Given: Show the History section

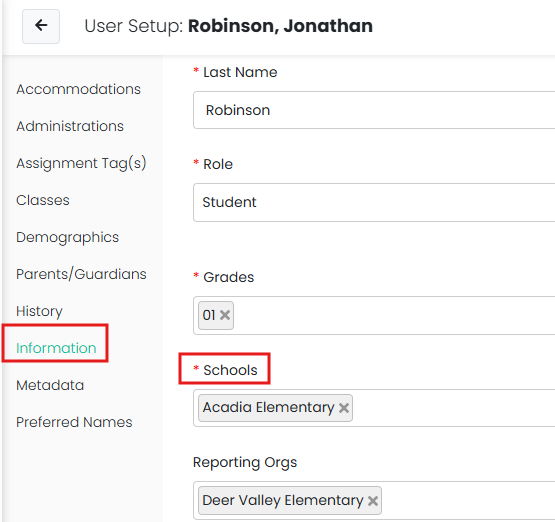Looking at the screenshot, I should click(39, 311).
